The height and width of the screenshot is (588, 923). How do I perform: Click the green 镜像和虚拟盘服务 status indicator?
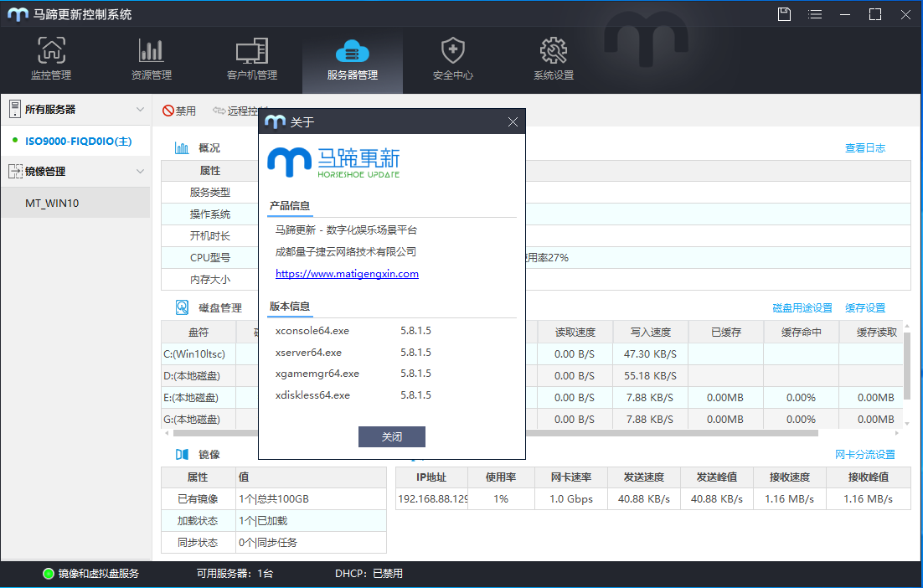(49, 573)
